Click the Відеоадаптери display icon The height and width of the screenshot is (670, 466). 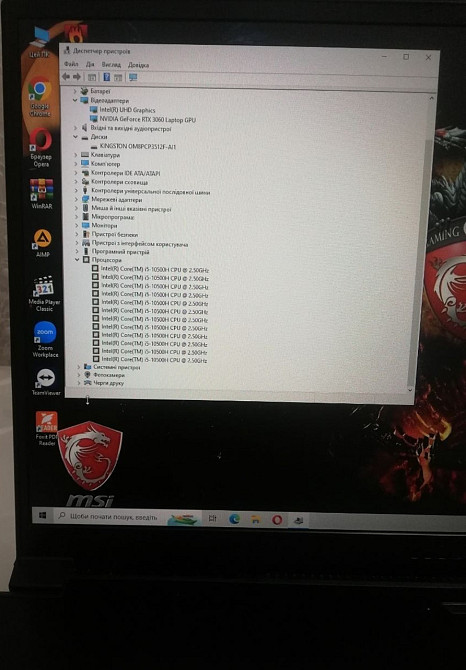tap(84, 100)
